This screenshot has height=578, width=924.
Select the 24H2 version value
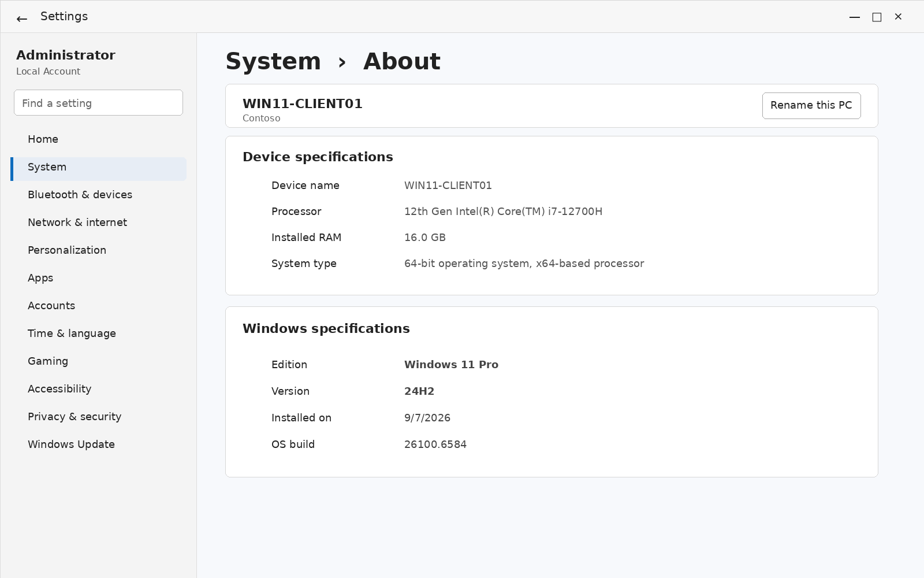click(419, 391)
